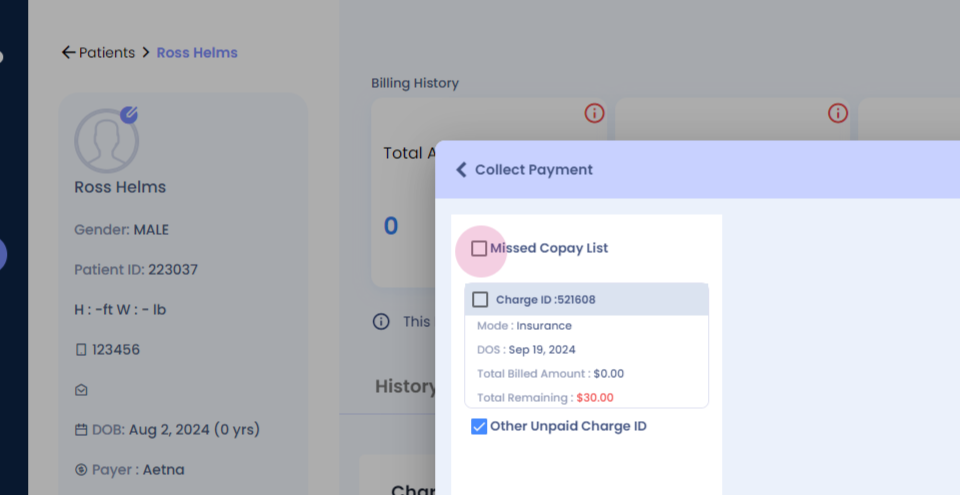Click the Ross Helms name under avatar
Screen dimensions: 960x495
(120, 187)
